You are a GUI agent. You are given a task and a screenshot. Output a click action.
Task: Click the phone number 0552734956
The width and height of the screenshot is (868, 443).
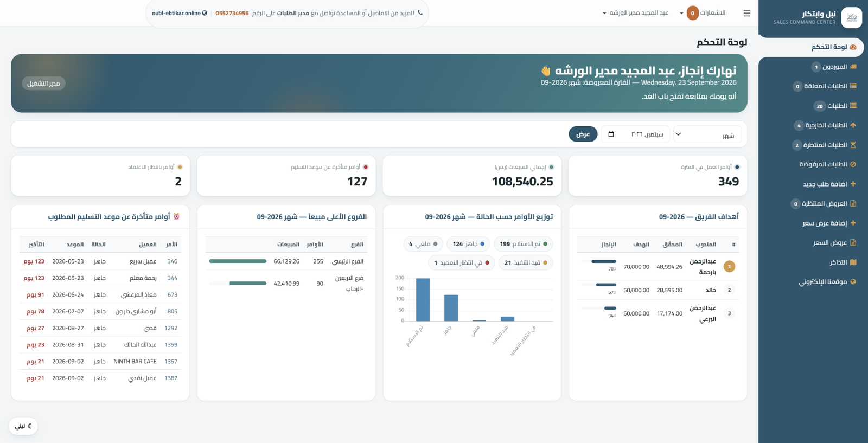pos(232,13)
